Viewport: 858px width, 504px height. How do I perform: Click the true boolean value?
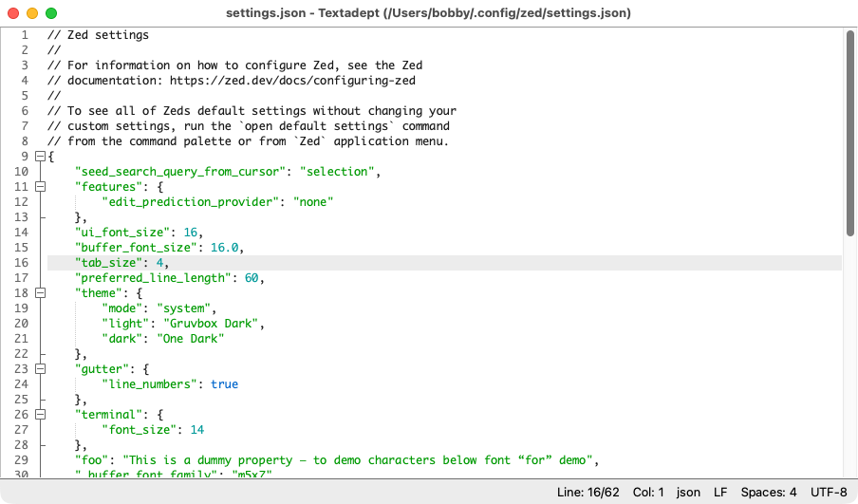click(224, 384)
